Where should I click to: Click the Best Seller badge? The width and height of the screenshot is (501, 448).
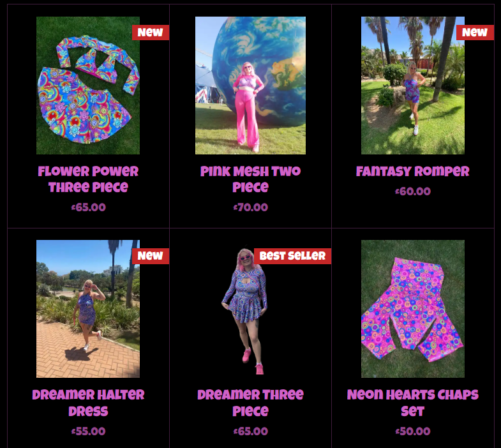pos(292,256)
